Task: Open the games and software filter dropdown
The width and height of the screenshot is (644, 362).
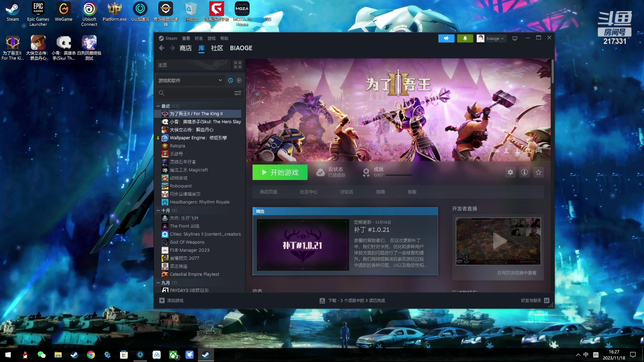Action: click(x=190, y=80)
